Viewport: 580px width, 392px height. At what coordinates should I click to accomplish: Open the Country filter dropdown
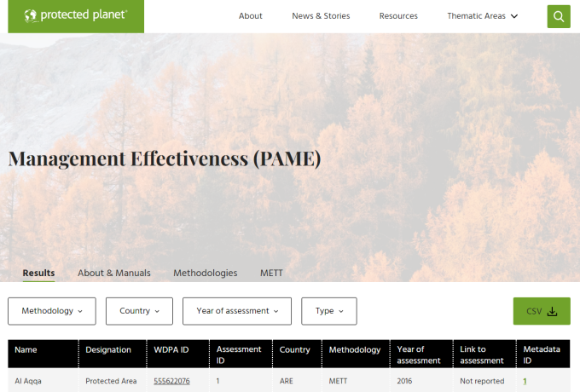139,311
